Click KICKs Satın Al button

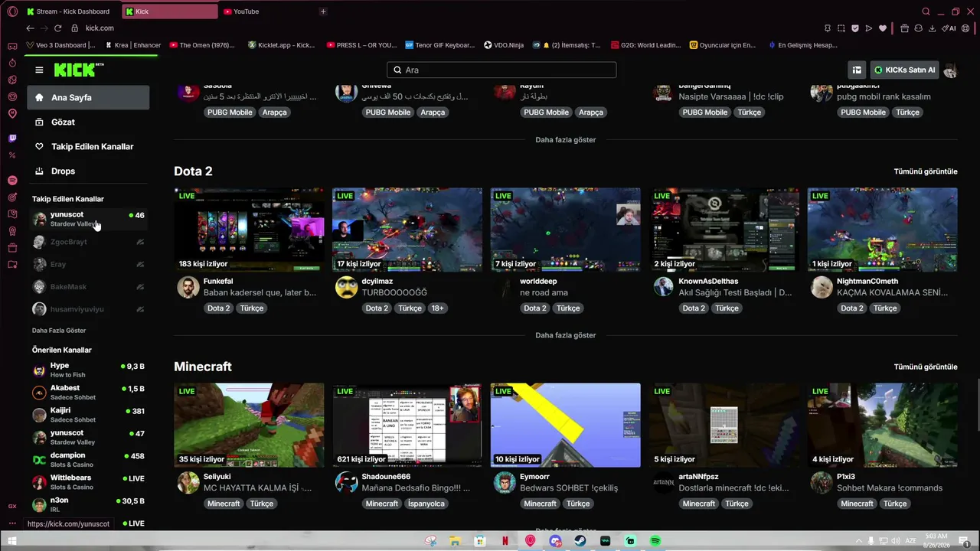(x=905, y=70)
